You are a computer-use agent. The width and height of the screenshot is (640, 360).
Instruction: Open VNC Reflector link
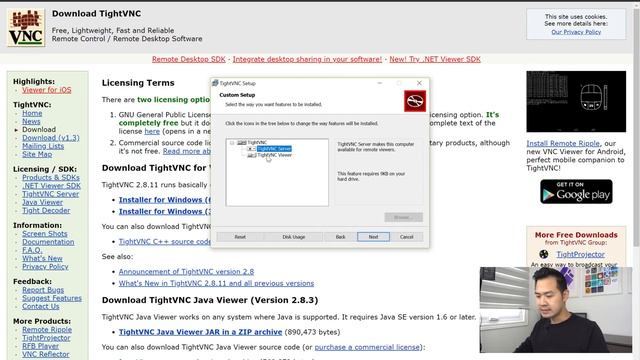(x=46, y=354)
